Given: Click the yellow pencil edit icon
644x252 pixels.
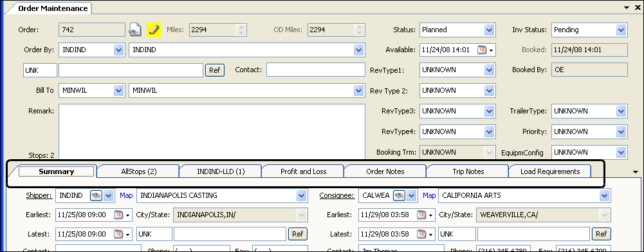Looking at the screenshot, I should pyautogui.click(x=153, y=30).
